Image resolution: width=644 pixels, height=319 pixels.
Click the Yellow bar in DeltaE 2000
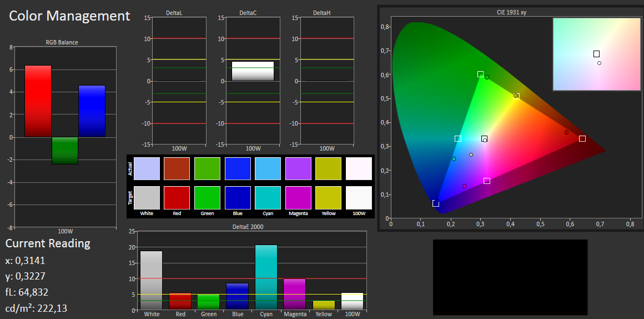click(324, 305)
